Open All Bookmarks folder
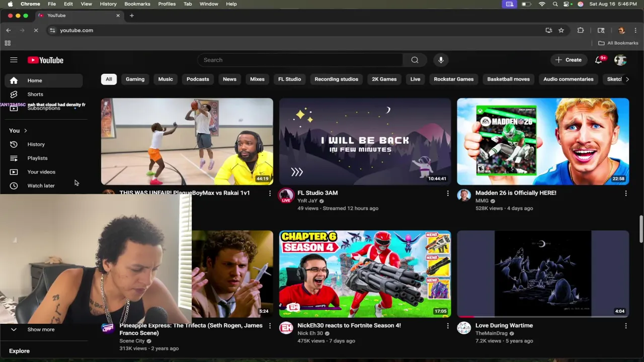 (x=618, y=43)
